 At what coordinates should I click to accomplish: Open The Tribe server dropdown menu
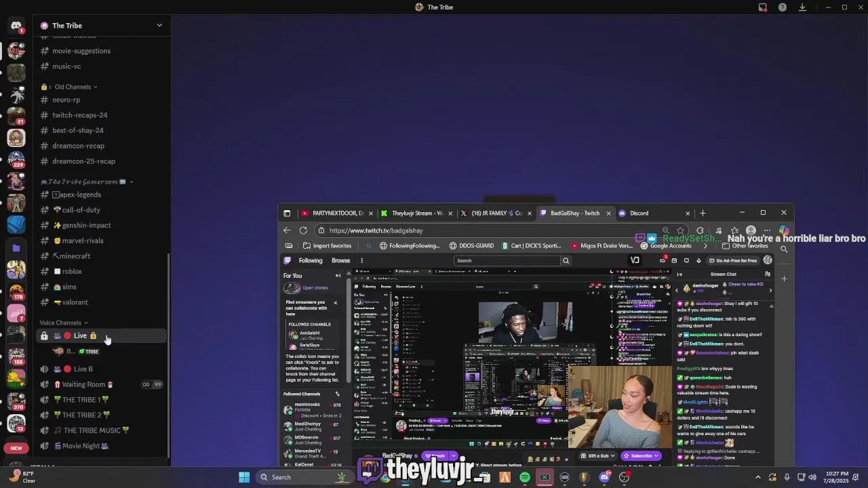(102, 26)
